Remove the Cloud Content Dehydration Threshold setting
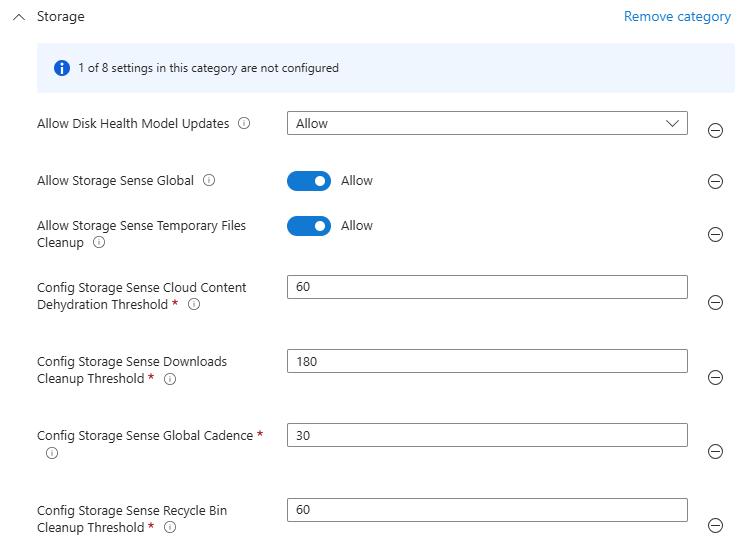This screenshot has height=558, width=747. click(715, 303)
